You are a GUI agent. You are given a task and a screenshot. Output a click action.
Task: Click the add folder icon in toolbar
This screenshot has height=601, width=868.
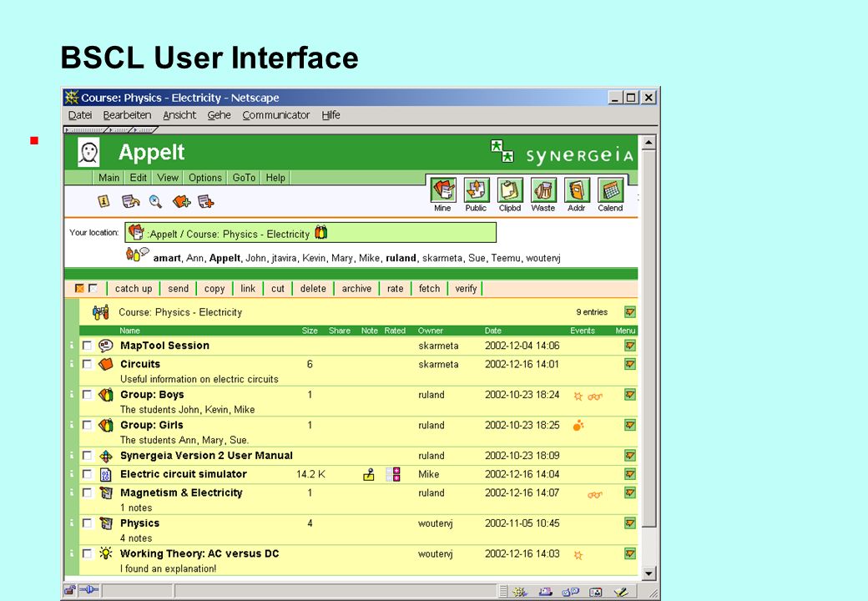[181, 201]
